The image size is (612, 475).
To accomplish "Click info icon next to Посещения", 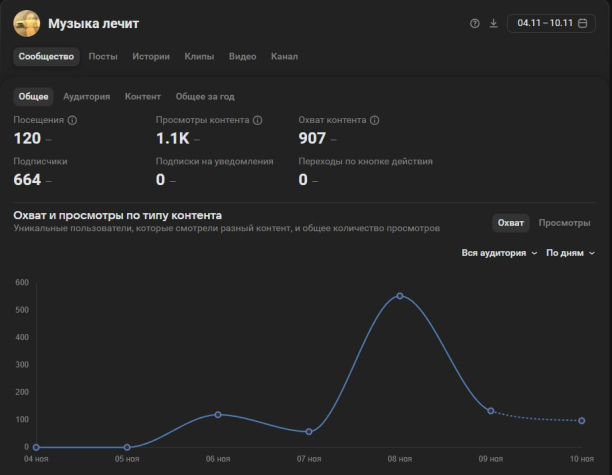I will tap(72, 120).
